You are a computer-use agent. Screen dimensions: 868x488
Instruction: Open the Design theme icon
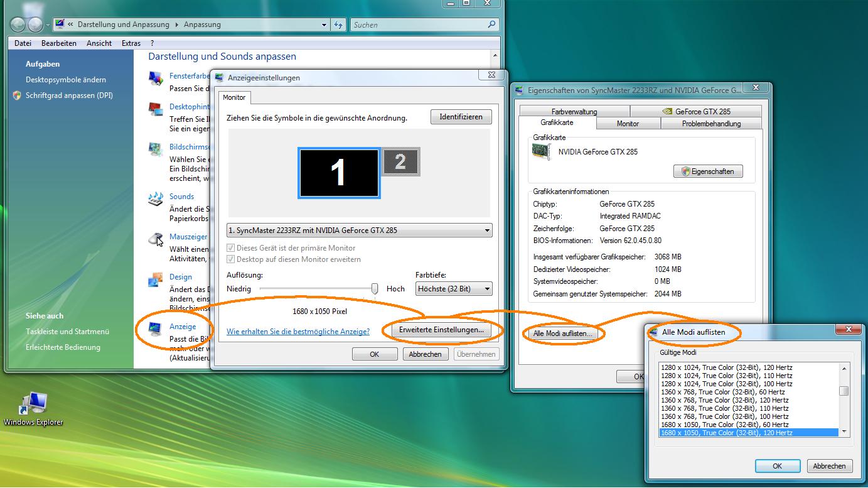click(156, 280)
